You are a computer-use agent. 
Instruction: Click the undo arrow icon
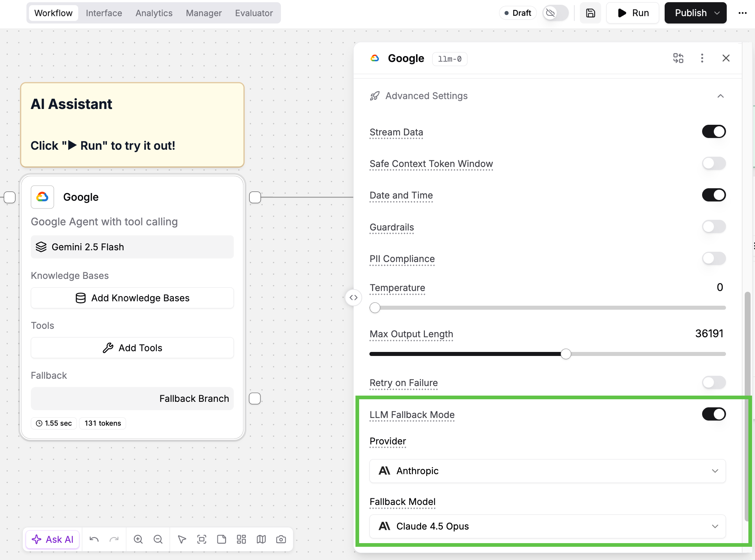click(94, 539)
